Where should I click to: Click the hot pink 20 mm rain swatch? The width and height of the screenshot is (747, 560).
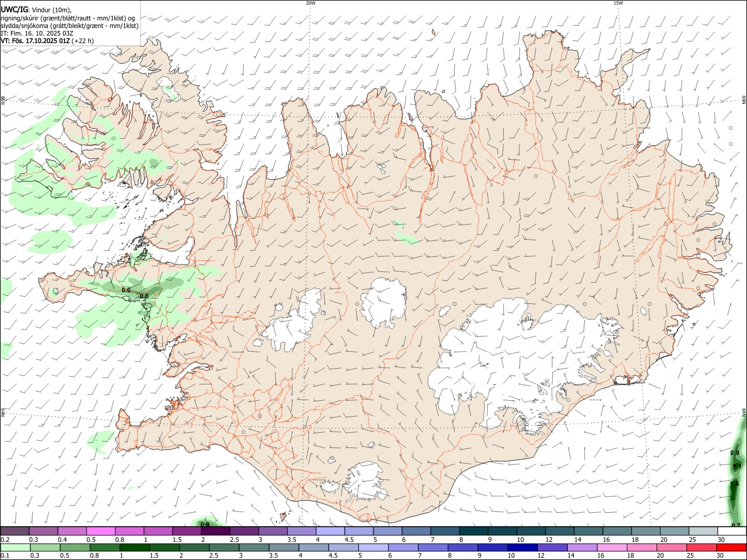(672, 548)
